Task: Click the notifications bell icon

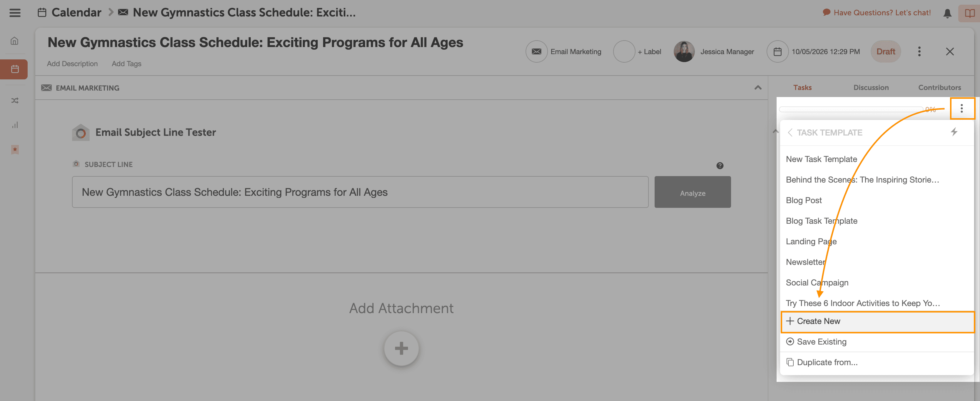Action: [947, 13]
